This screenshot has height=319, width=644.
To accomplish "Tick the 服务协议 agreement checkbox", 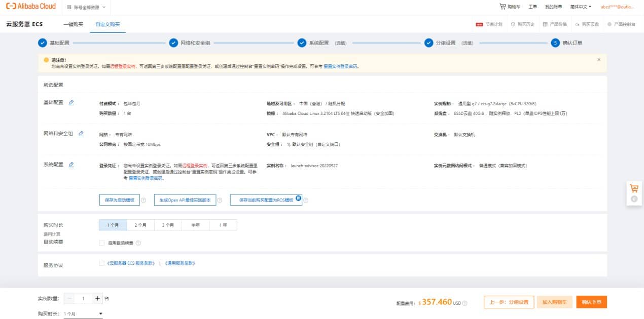I will [x=102, y=263].
